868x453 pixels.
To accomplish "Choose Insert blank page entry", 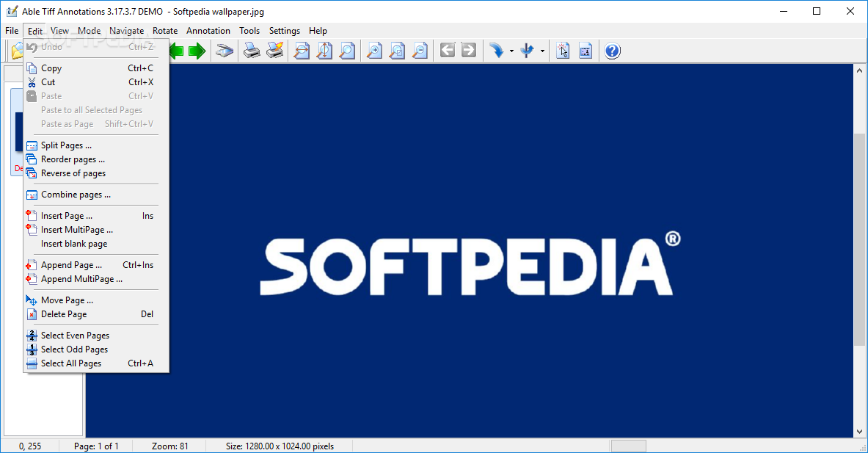I will click(x=96, y=244).
